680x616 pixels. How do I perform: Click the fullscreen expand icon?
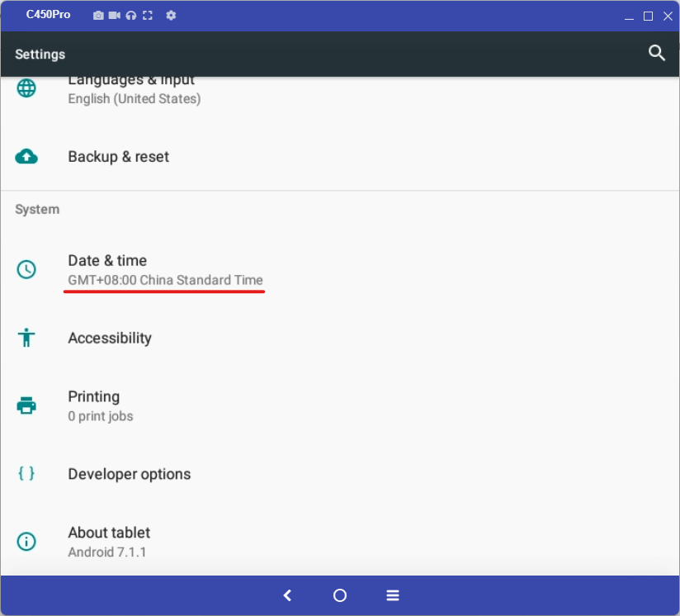[x=148, y=16]
